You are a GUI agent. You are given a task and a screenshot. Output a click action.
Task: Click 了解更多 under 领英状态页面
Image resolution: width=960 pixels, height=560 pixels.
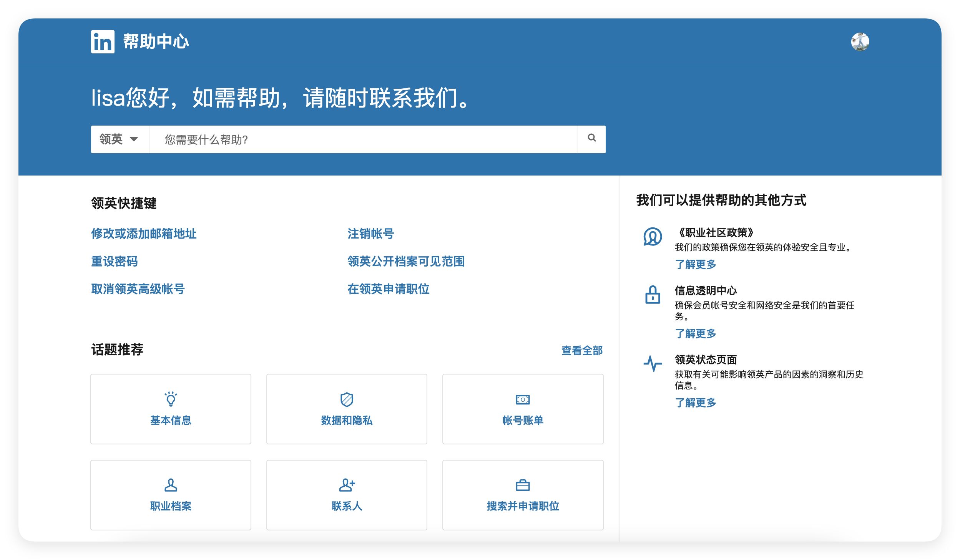click(696, 403)
